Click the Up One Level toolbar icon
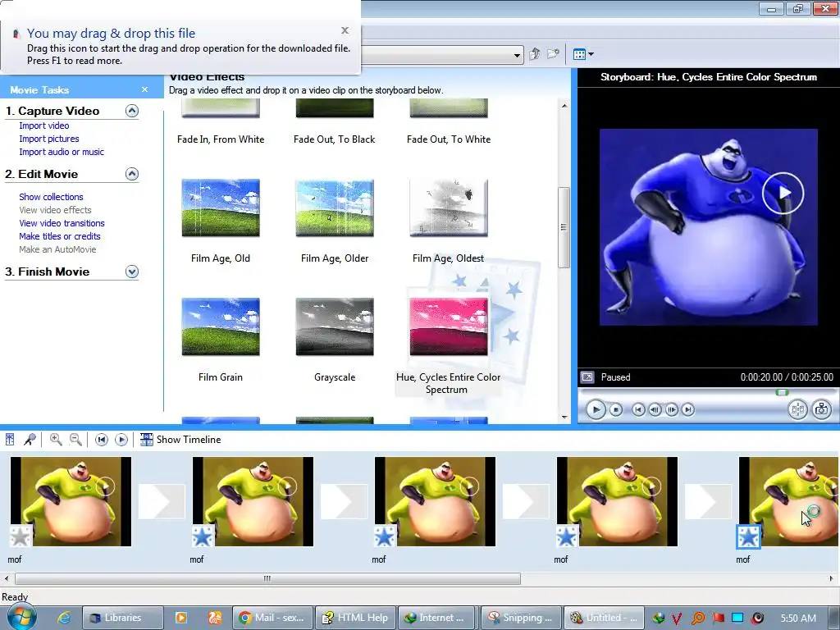This screenshot has width=840, height=630. (535, 54)
